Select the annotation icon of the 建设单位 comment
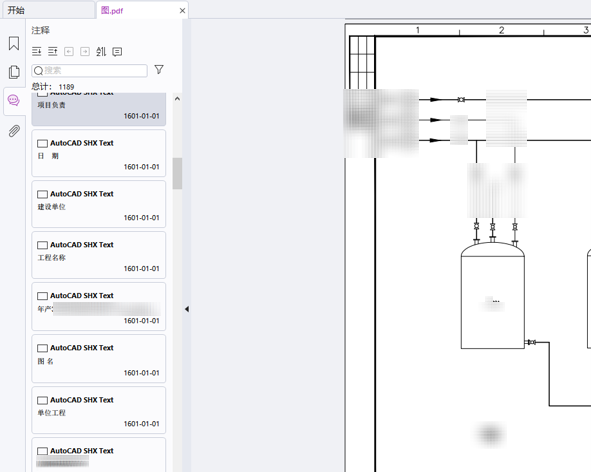The width and height of the screenshot is (591, 472). pos(43,194)
